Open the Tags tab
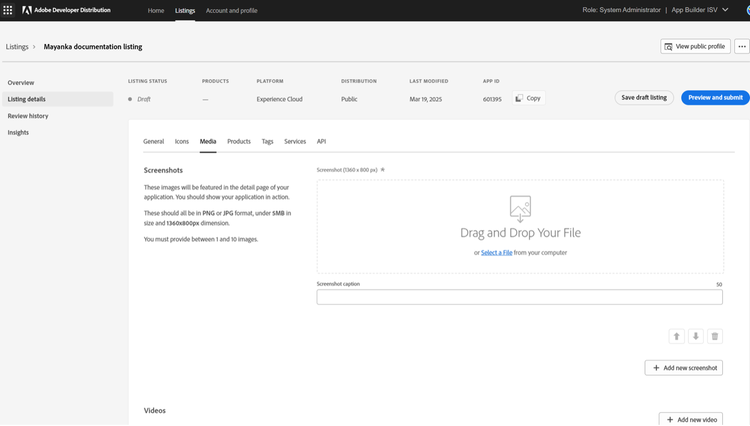The image size is (750, 426). pyautogui.click(x=267, y=142)
